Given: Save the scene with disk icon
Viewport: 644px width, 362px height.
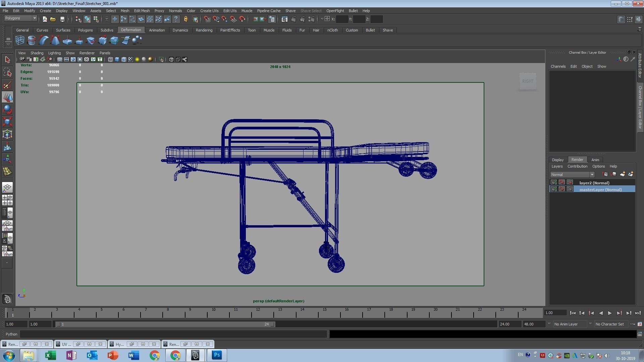Looking at the screenshot, I should point(62,19).
